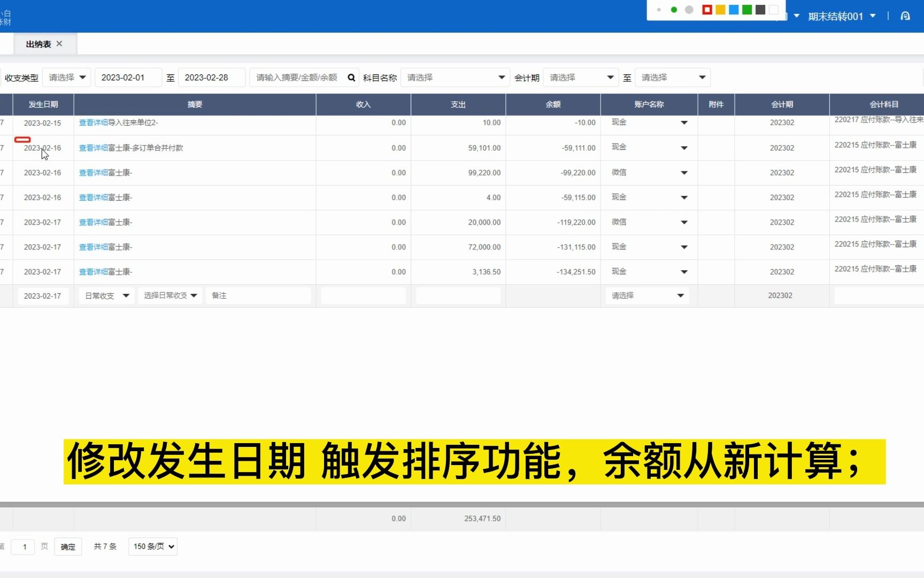The height and width of the screenshot is (578, 924).
Task: Select the medium green dot pen size
Action: [x=674, y=10]
